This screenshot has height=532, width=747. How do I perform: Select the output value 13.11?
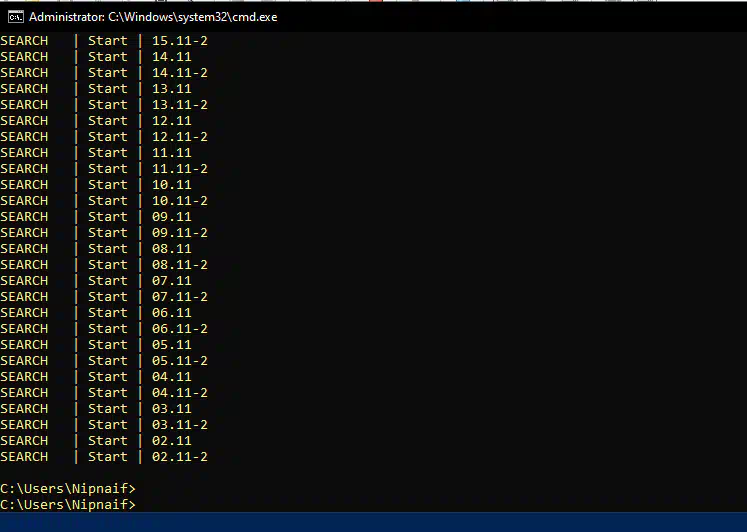click(172, 89)
